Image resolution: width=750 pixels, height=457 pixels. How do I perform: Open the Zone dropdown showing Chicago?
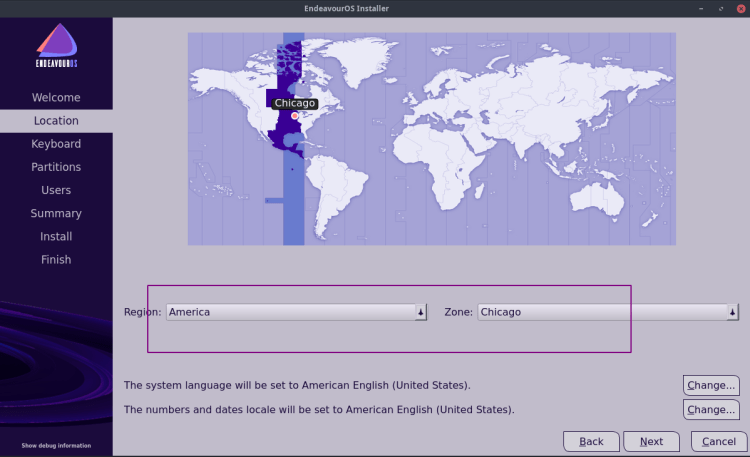tap(608, 312)
